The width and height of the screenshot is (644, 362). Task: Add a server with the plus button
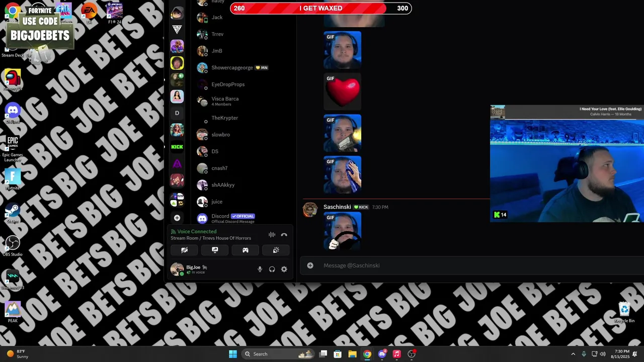point(177,218)
